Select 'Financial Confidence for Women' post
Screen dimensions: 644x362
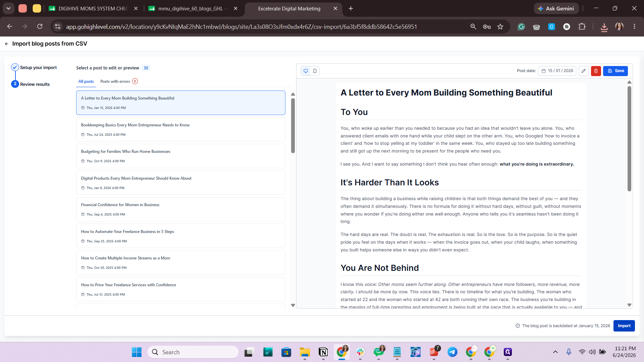(x=181, y=209)
